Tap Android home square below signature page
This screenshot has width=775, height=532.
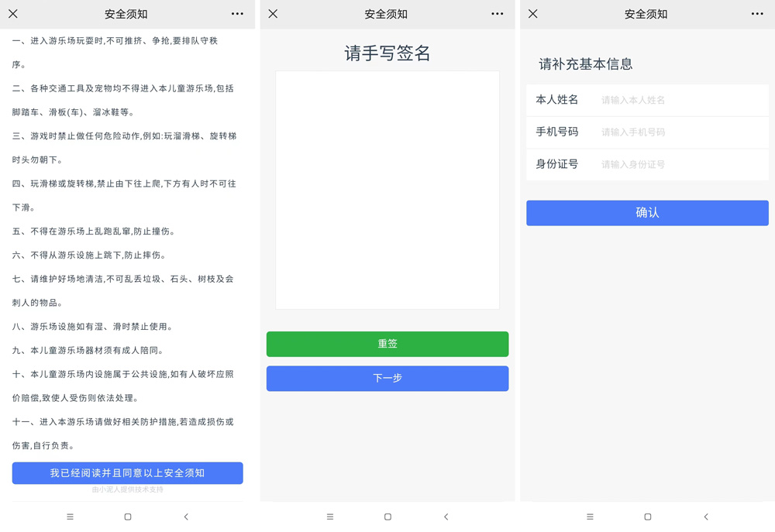(x=387, y=517)
